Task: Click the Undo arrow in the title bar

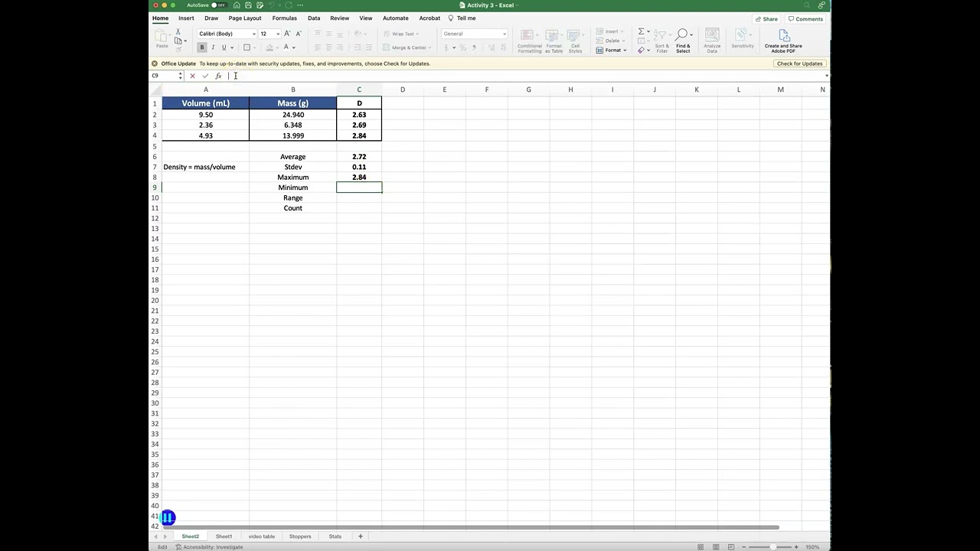Action: click(272, 5)
